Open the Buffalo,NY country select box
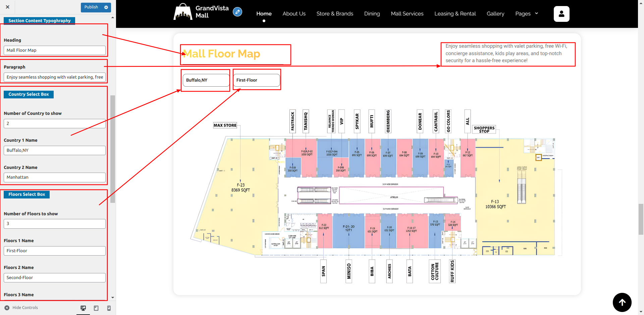The image size is (644, 315). pyautogui.click(x=206, y=80)
